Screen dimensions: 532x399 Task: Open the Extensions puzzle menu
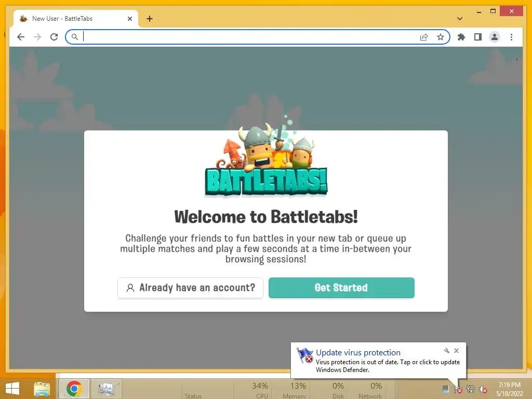click(461, 37)
